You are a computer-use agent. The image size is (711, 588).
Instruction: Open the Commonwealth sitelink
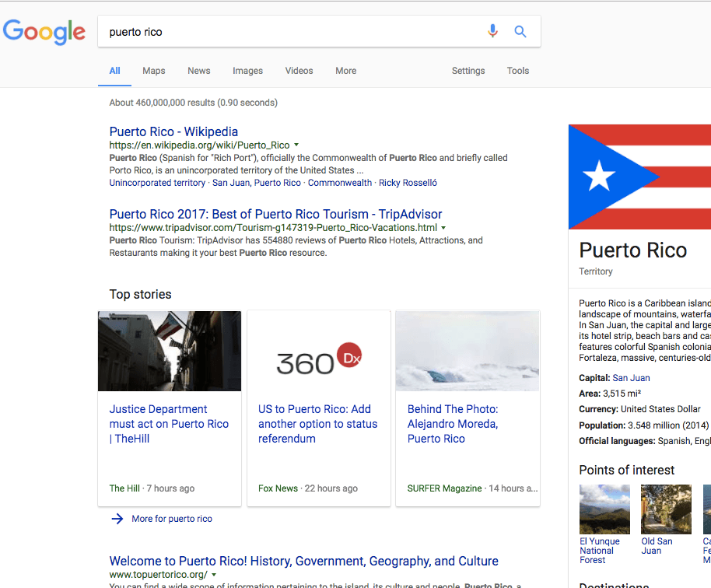pyautogui.click(x=340, y=183)
